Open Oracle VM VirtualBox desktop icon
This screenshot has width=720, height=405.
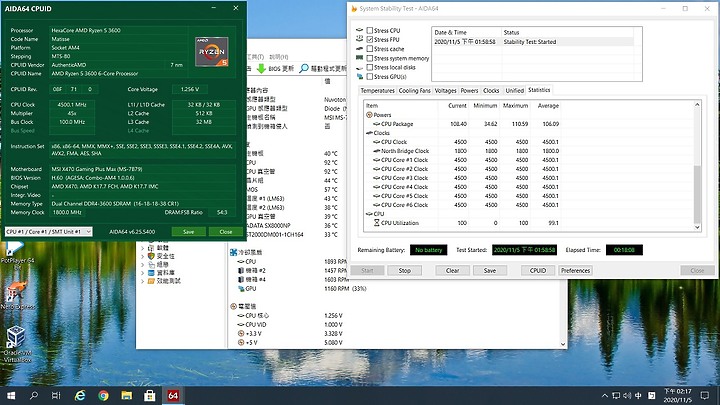(x=16, y=344)
